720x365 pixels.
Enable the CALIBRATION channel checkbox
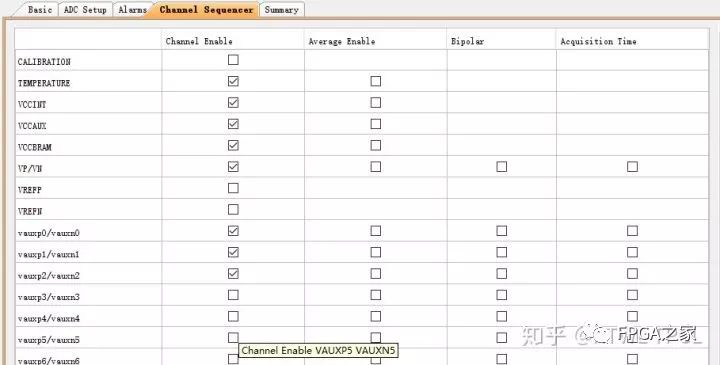[233, 60]
